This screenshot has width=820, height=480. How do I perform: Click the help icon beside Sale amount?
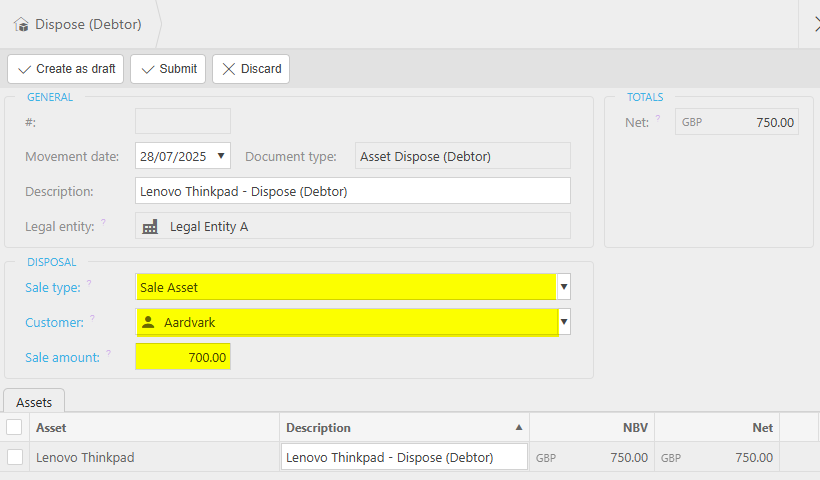click(x=109, y=353)
